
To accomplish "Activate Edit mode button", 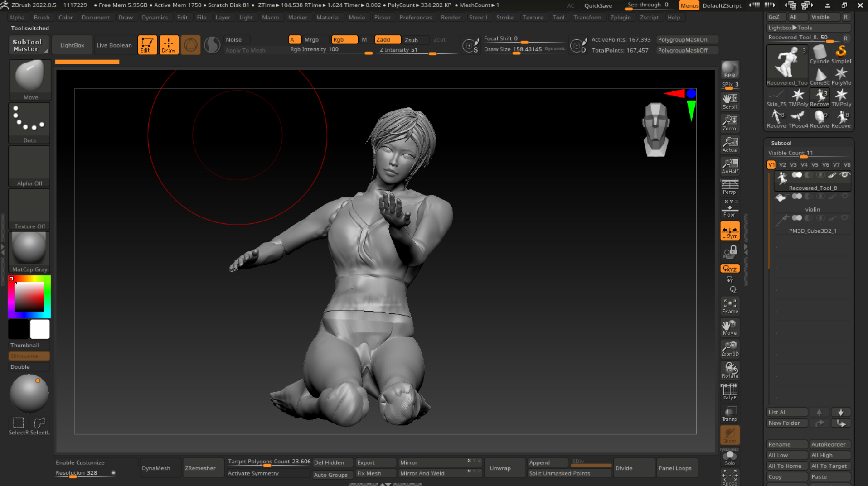I will point(147,45).
